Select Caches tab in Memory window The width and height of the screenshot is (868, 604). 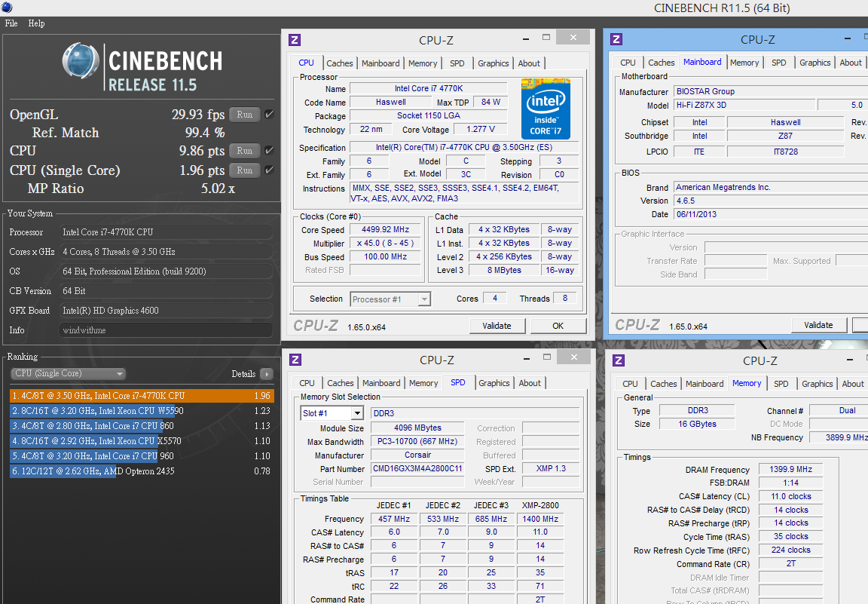click(x=663, y=384)
